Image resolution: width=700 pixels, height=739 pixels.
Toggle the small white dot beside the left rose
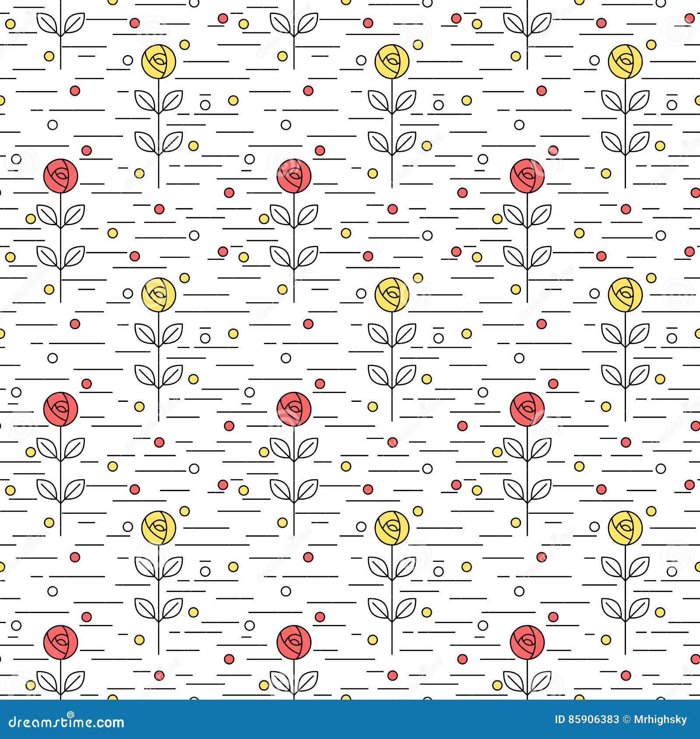click(x=52, y=125)
